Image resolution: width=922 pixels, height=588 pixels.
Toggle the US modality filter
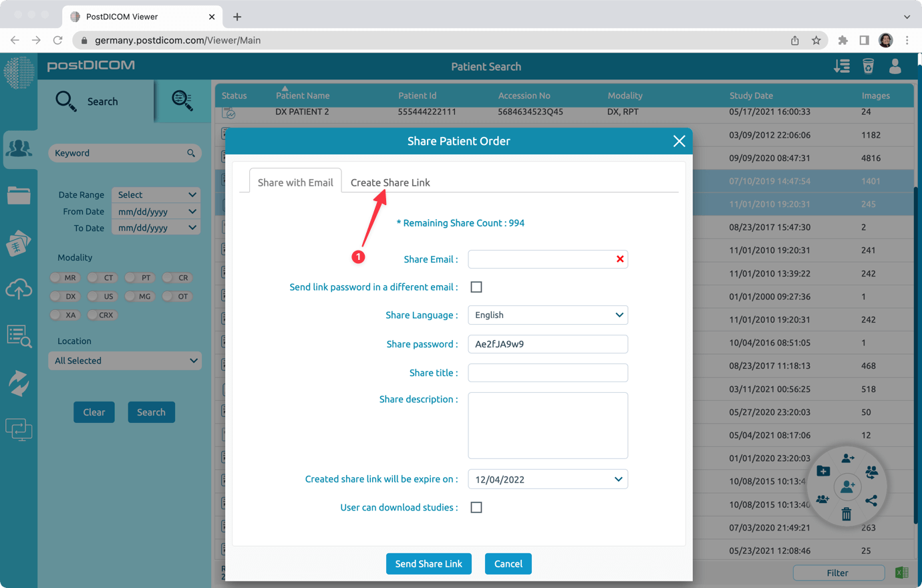pyautogui.click(x=102, y=296)
